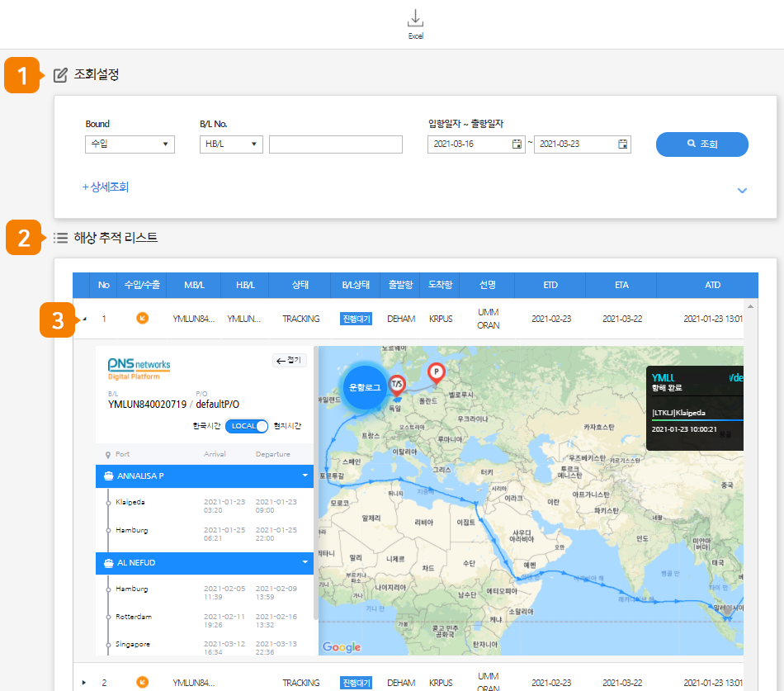The height and width of the screenshot is (691, 784).
Task: Open the end date calendar picker icon
Action: 623,144
